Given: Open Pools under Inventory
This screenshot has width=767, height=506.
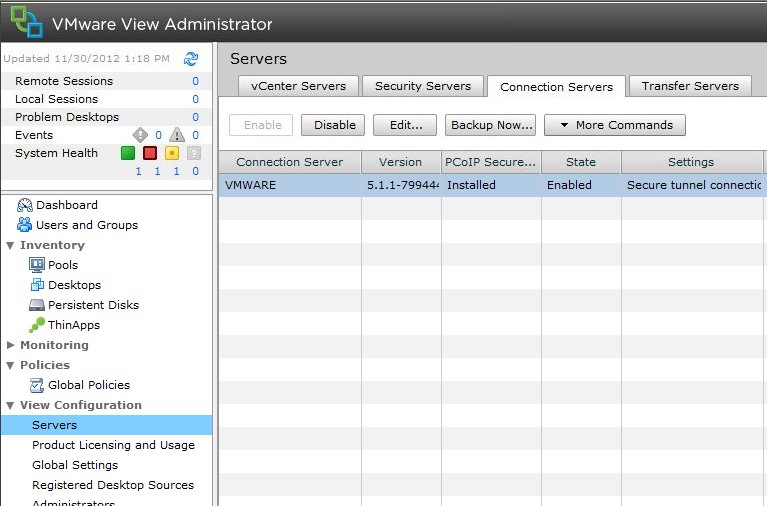Looking at the screenshot, I should click(x=63, y=265).
